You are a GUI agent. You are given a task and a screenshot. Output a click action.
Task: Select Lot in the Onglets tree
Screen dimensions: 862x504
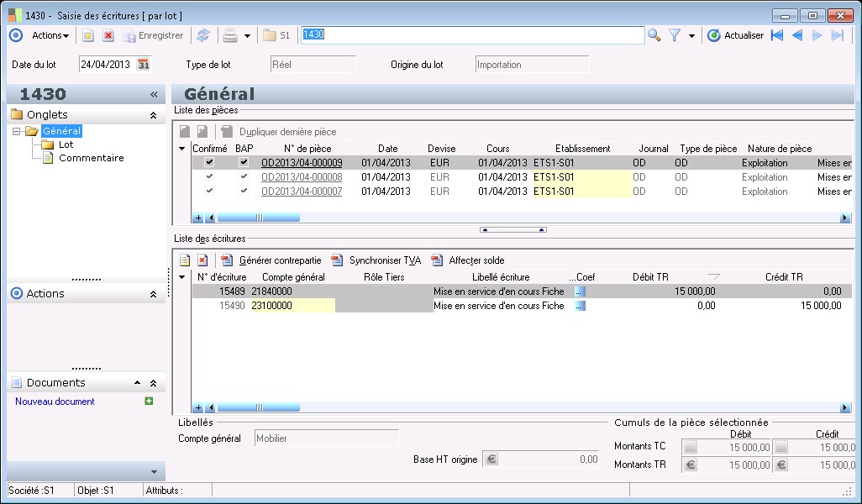66,144
